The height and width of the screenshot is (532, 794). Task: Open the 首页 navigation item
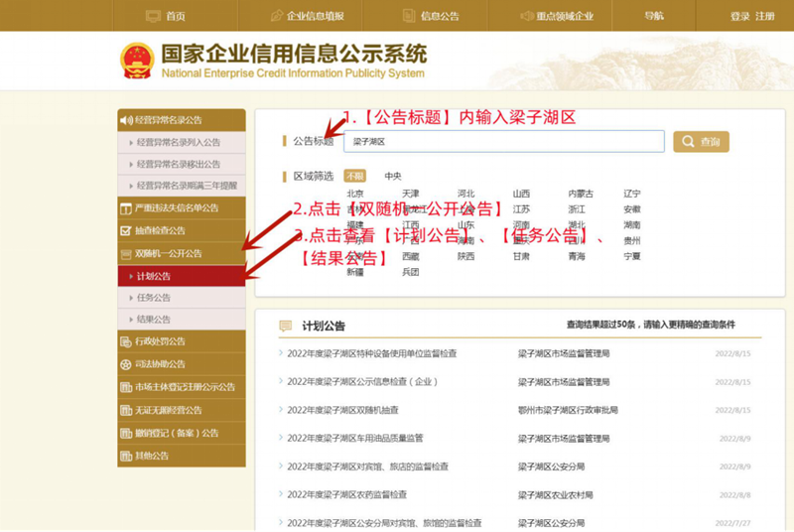[x=176, y=16]
